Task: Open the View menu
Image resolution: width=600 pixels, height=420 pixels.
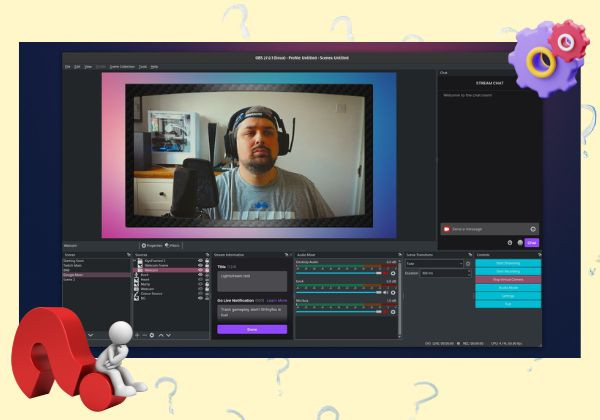Action: pyautogui.click(x=88, y=67)
